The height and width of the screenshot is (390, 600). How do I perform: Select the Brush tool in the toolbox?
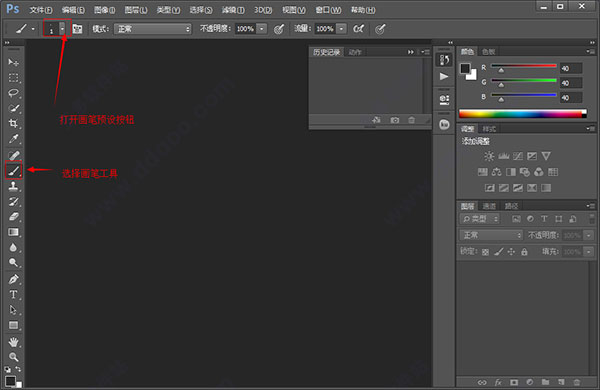coord(13,170)
